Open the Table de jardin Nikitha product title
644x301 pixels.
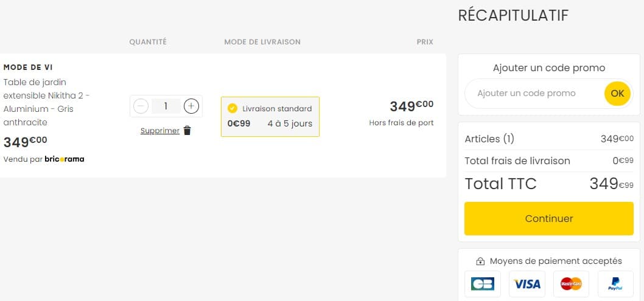46,102
